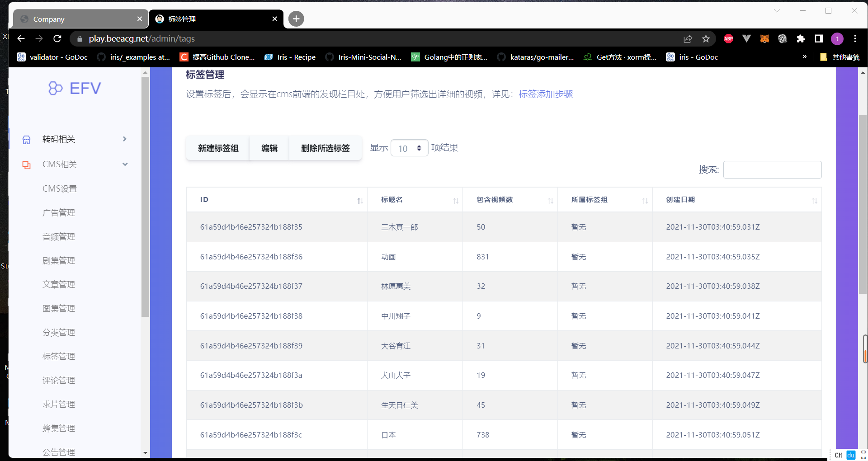Switch to the Company tab

click(80, 19)
